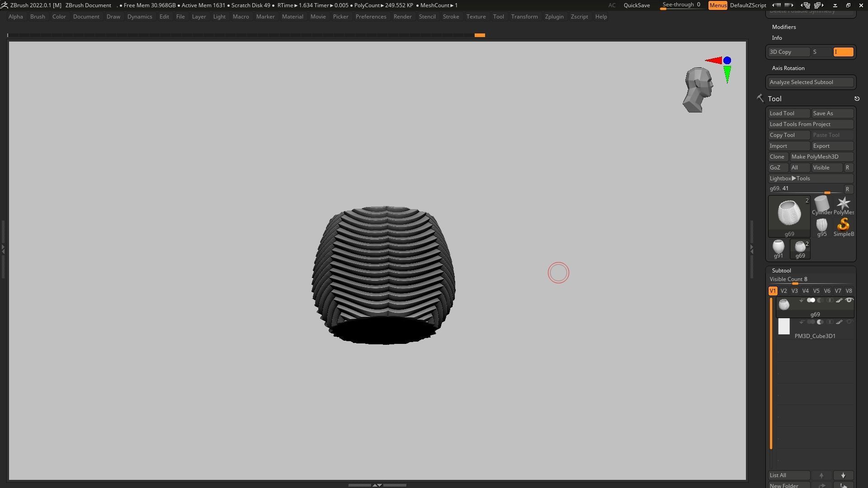The image size is (868, 488).
Task: Choose the Cylinder tool thumbnail
Action: click(x=821, y=204)
